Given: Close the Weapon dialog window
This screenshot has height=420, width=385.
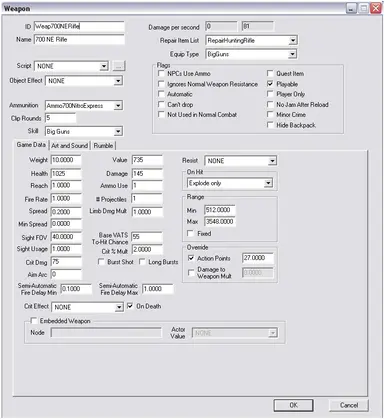Looking at the screenshot, I should pyautogui.click(x=376, y=8).
